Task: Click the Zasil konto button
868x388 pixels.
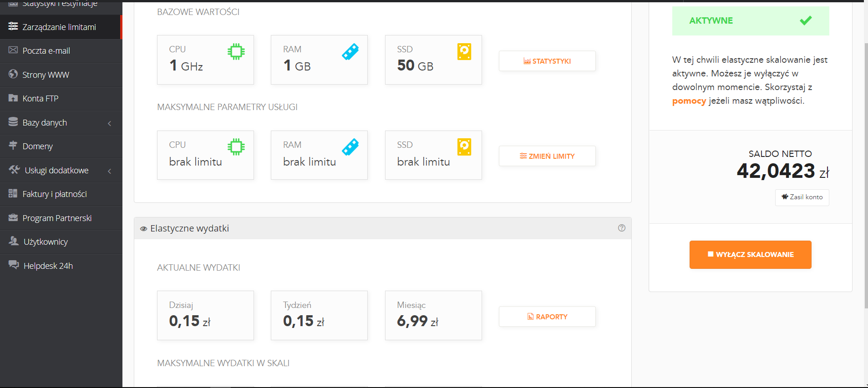Action: 802,197
